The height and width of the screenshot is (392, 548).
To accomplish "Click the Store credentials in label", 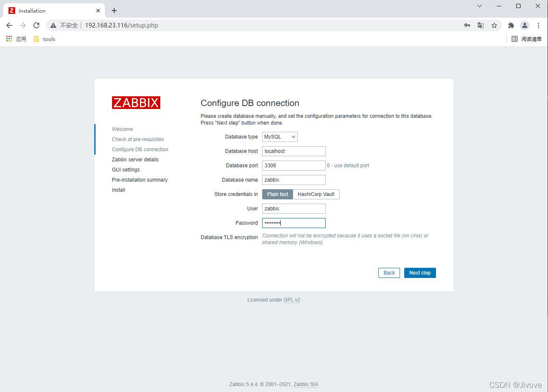I will (x=236, y=194).
